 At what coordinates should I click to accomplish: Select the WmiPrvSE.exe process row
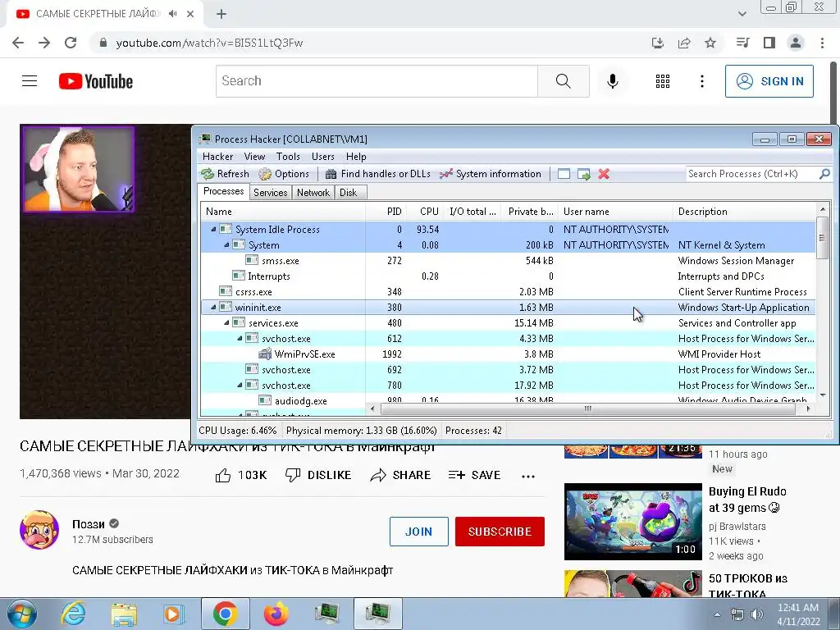tap(508, 354)
